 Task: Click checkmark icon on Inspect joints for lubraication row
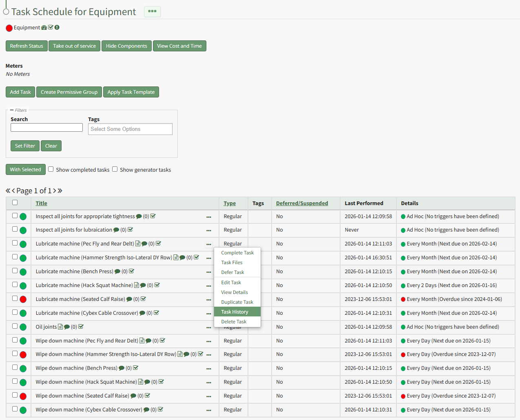point(131,230)
